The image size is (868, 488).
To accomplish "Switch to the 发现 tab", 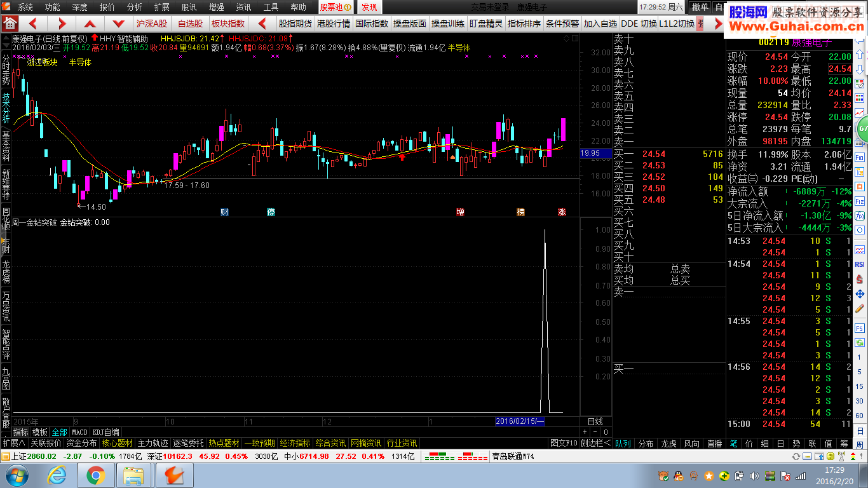I will pyautogui.click(x=369, y=7).
